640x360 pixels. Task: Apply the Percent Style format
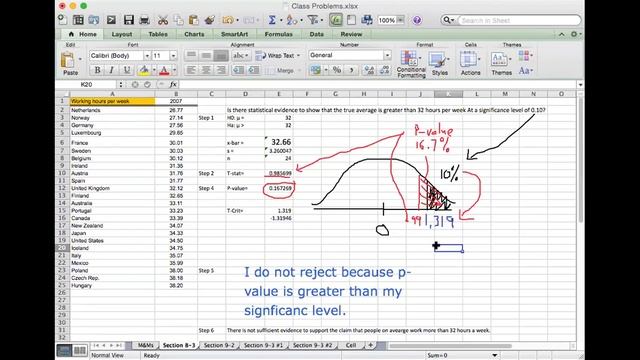pos(337,70)
